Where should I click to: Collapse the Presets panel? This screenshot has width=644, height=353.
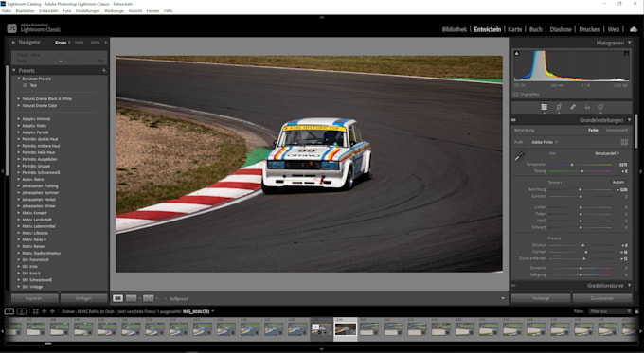(x=13, y=71)
